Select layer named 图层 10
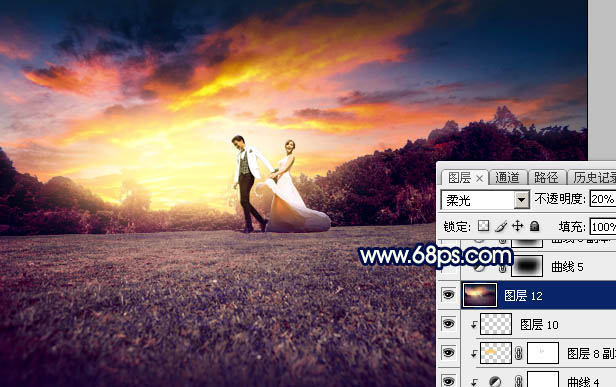This screenshot has width=616, height=387. (x=539, y=324)
